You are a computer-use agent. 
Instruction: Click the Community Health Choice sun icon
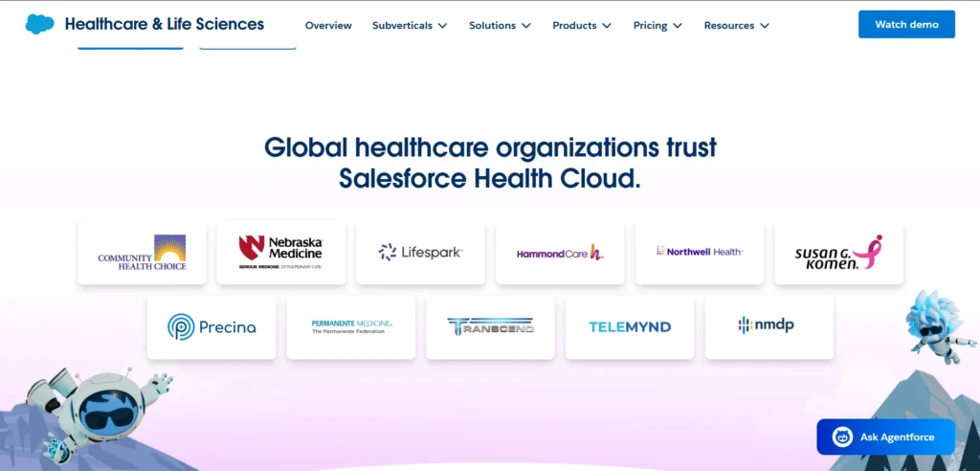point(170,248)
